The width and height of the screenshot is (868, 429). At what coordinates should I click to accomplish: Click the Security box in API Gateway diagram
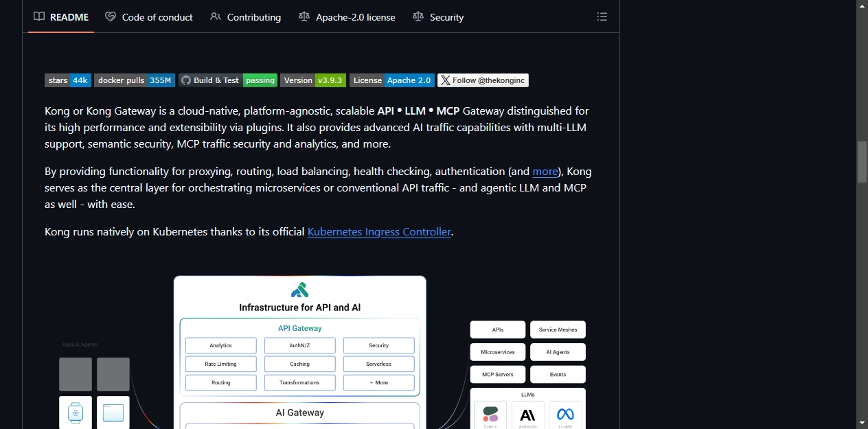tap(379, 345)
